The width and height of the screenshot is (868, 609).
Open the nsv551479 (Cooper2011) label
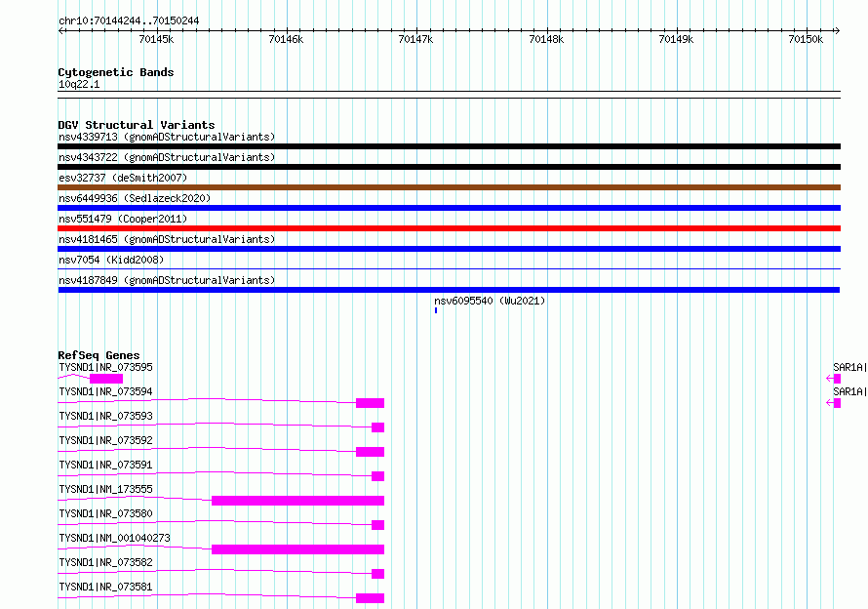coord(123,219)
